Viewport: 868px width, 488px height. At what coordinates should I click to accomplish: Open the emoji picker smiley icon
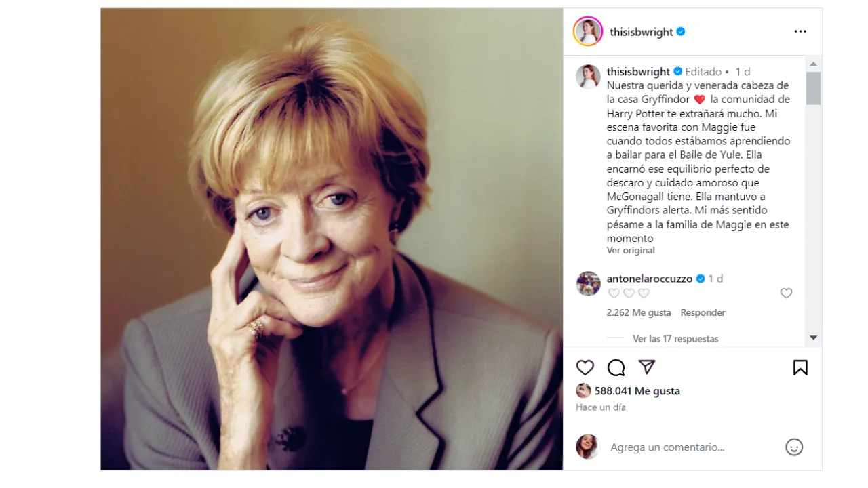coord(794,447)
